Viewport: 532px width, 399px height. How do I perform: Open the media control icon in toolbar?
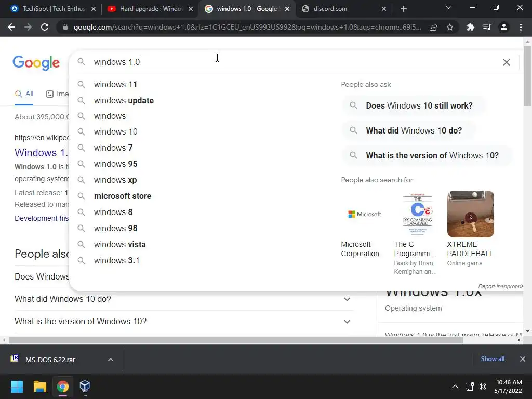pos(487,27)
